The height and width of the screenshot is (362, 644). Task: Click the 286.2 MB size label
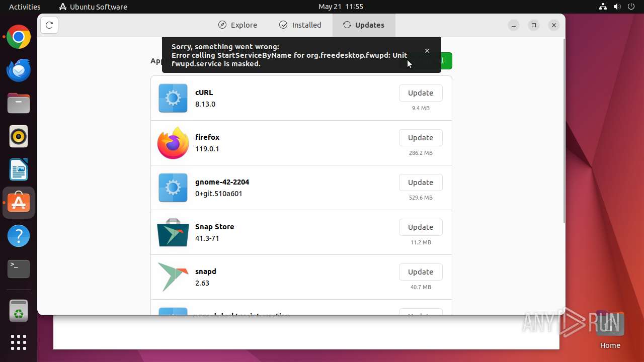point(421,153)
